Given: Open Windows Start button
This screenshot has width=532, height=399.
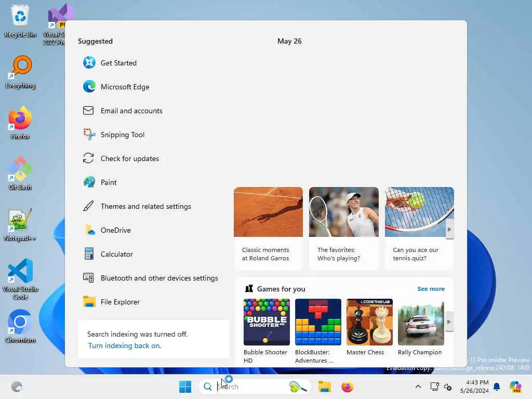Looking at the screenshot, I should 185,387.
